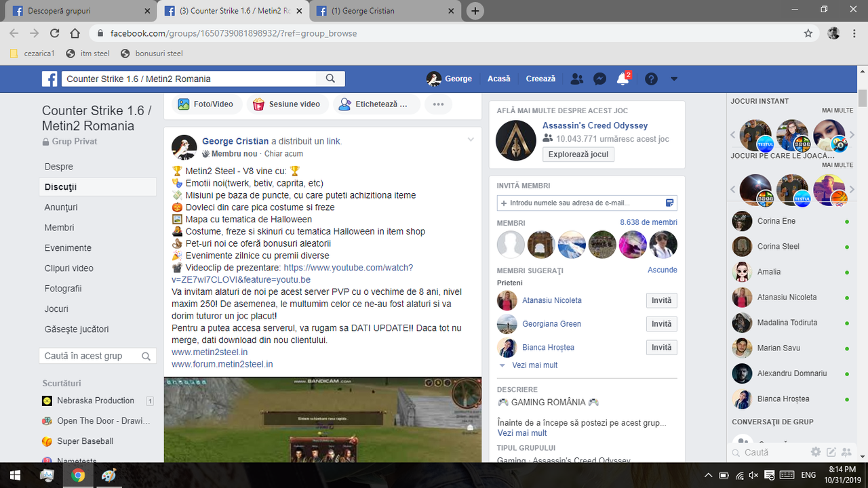Open the bonusuri steel bookmark

151,54
